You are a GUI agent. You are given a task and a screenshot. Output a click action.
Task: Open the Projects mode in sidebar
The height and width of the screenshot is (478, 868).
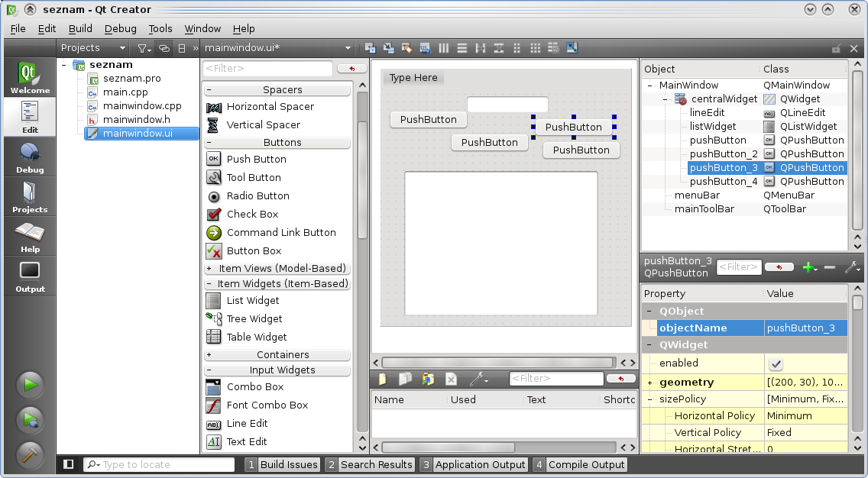tap(30, 197)
